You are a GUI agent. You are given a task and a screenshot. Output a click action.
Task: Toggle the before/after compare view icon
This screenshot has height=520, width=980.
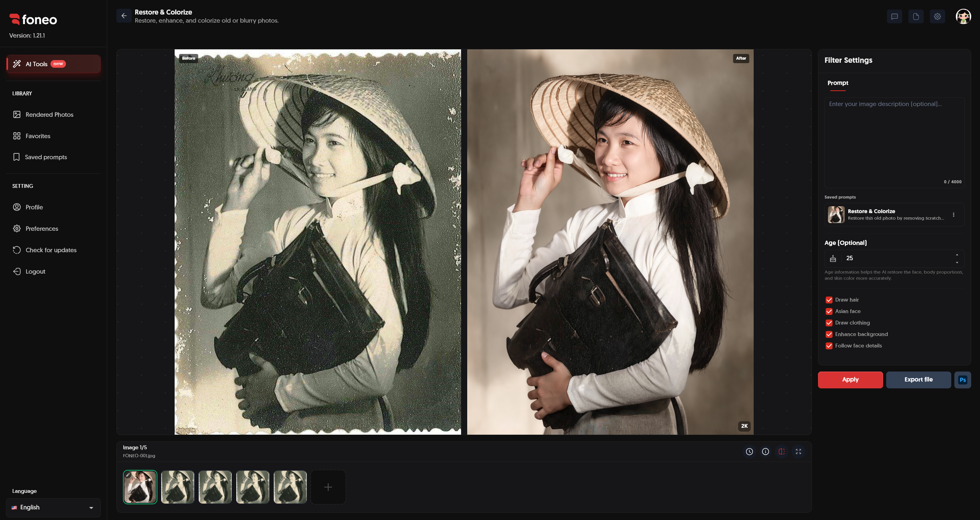tap(781, 452)
